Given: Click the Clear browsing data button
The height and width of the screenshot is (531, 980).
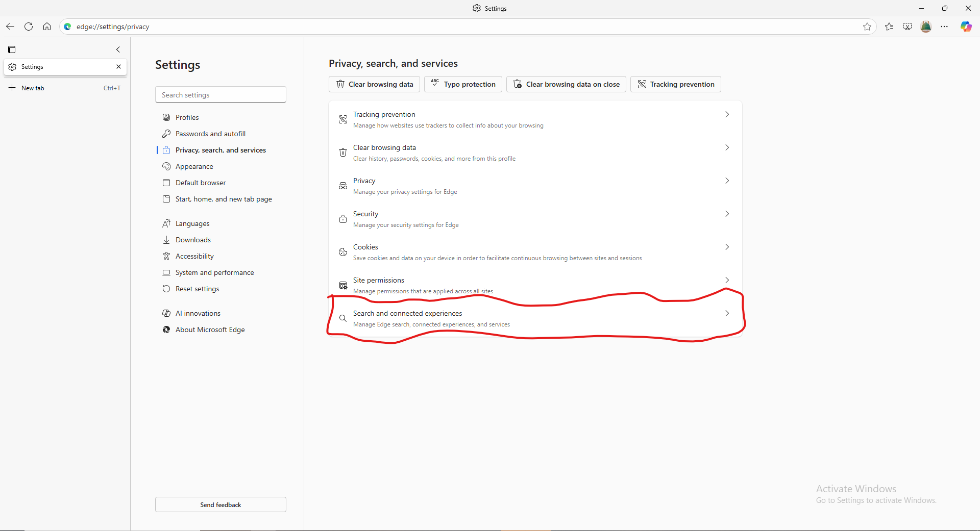Looking at the screenshot, I should [x=375, y=84].
